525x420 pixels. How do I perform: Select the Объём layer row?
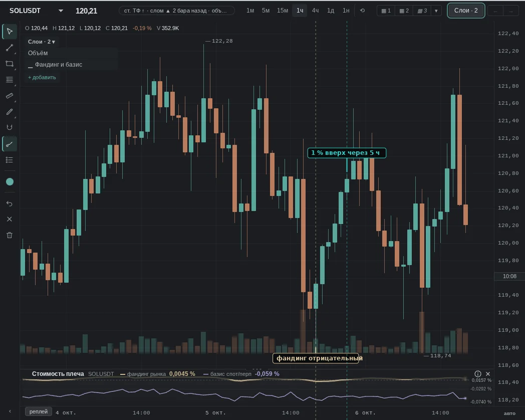72,53
